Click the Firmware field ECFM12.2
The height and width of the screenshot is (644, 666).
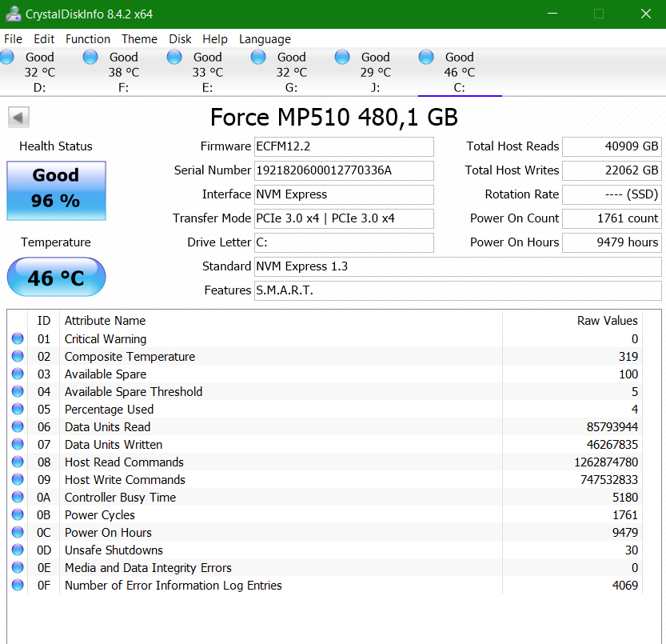[x=344, y=146]
